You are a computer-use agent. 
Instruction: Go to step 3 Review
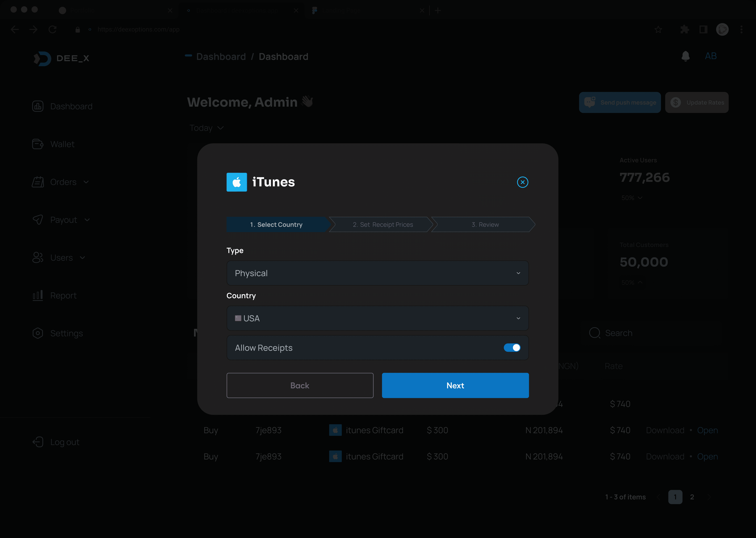(483, 225)
